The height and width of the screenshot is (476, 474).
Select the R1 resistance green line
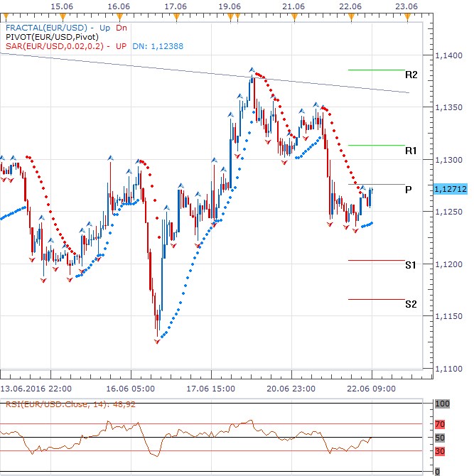click(376, 146)
